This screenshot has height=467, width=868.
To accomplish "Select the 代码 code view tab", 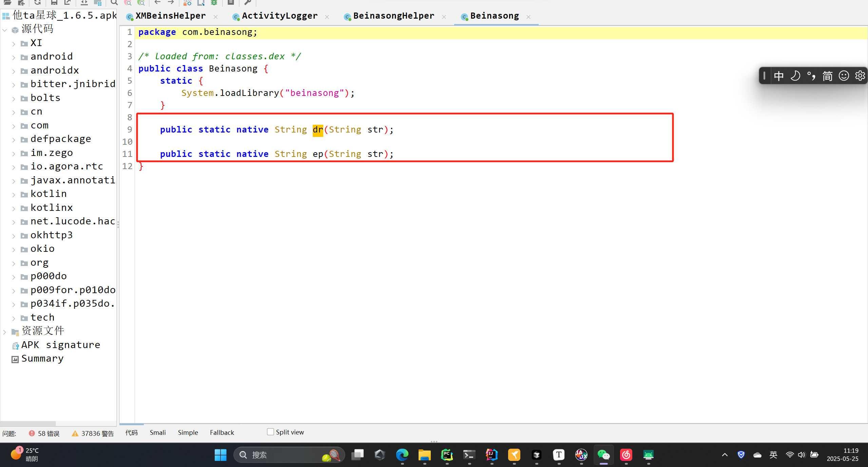I will tap(131, 432).
